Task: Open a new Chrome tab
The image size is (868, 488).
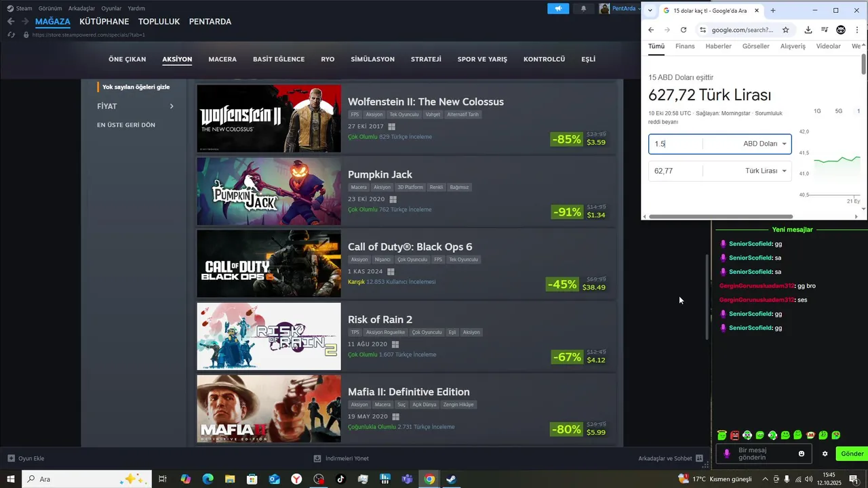Action: [x=773, y=11]
